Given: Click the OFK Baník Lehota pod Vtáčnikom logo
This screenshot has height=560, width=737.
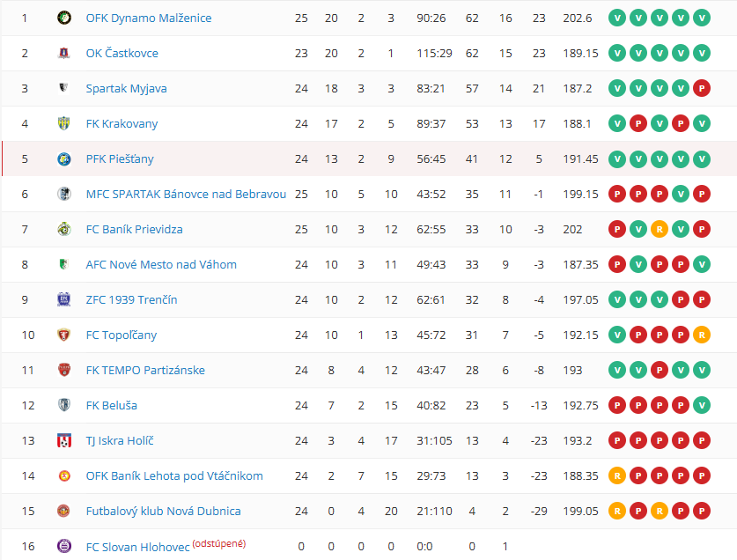Looking at the screenshot, I should pos(64,475).
